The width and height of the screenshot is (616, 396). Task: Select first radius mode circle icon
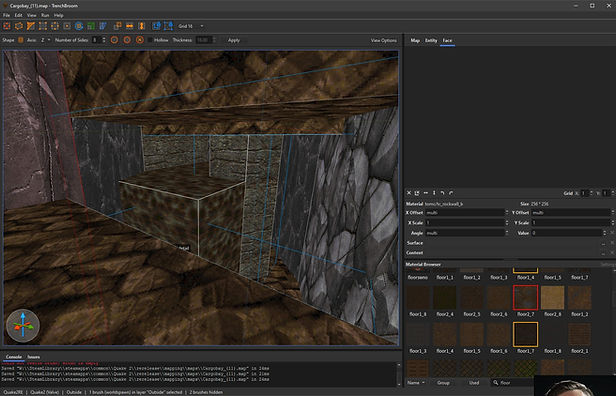(x=114, y=40)
